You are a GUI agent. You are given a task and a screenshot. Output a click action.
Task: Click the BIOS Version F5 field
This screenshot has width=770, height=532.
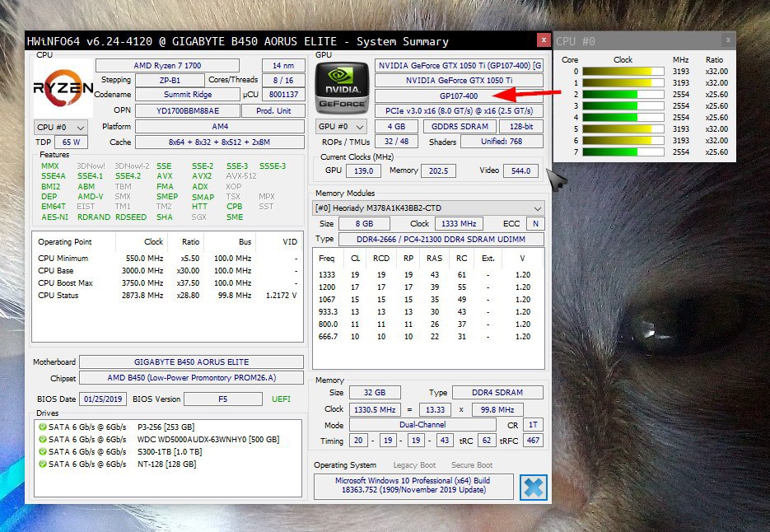223,399
